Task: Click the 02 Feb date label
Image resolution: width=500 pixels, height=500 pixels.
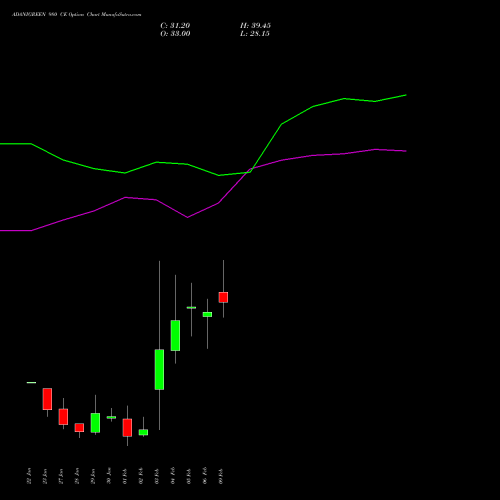Action: [141, 476]
